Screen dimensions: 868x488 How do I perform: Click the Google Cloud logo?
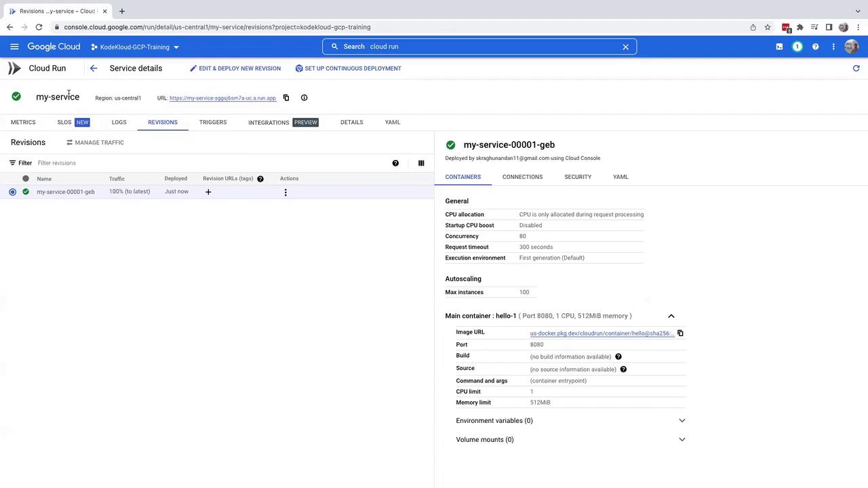click(x=54, y=47)
